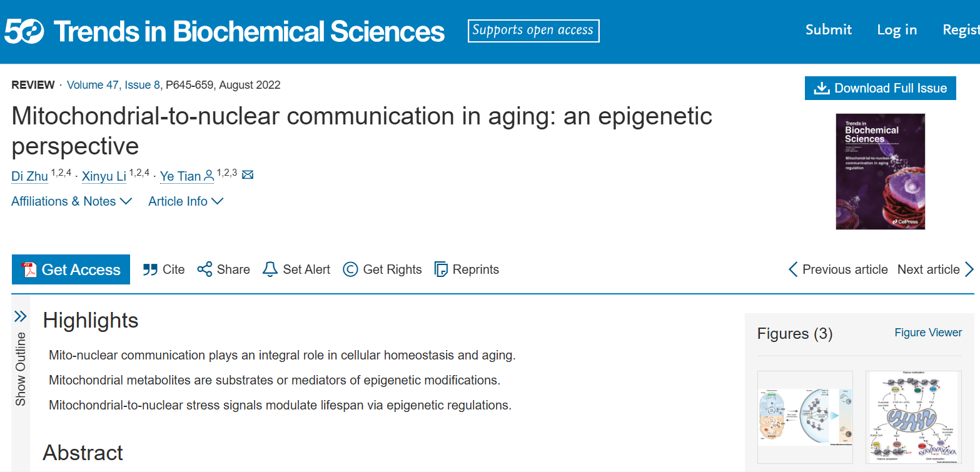Click the person icon next to Ye Tian
Screen dimensions: 980x472
tap(209, 176)
